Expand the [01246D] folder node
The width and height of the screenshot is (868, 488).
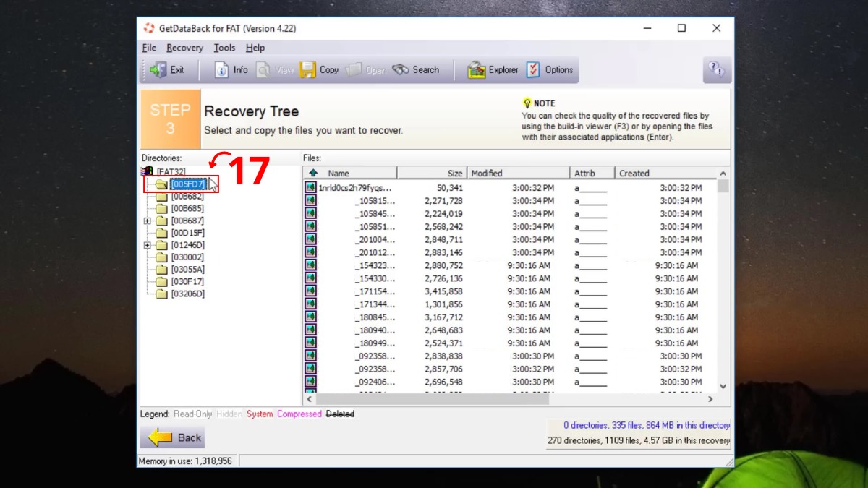click(148, 244)
